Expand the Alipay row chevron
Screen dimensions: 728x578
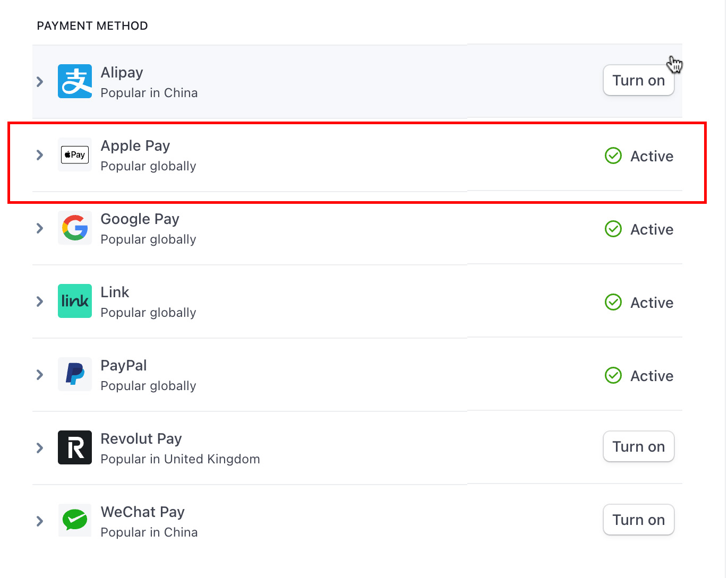pos(40,82)
